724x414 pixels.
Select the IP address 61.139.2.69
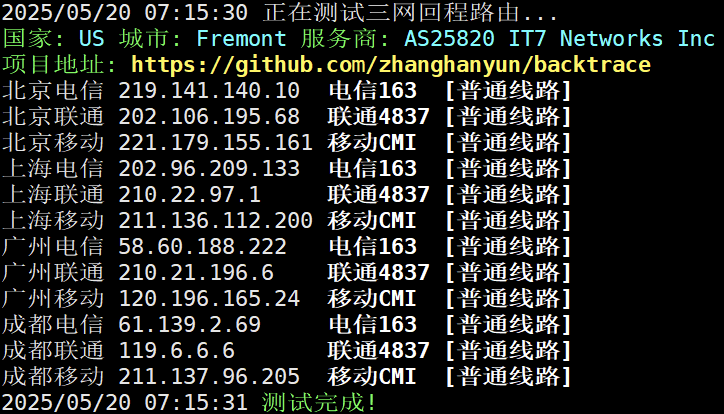coord(190,324)
